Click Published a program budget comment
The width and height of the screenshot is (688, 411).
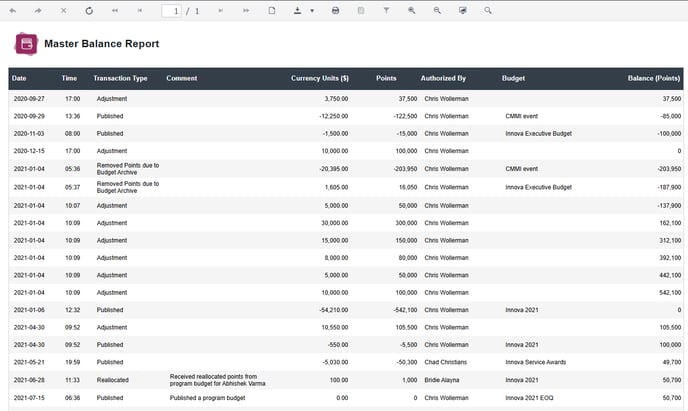(208, 398)
